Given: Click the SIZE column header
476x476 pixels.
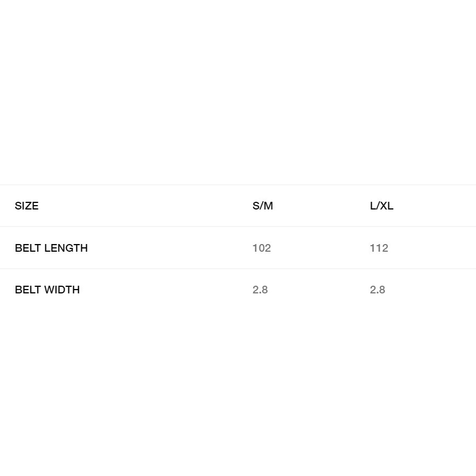Looking at the screenshot, I should coord(26,206).
